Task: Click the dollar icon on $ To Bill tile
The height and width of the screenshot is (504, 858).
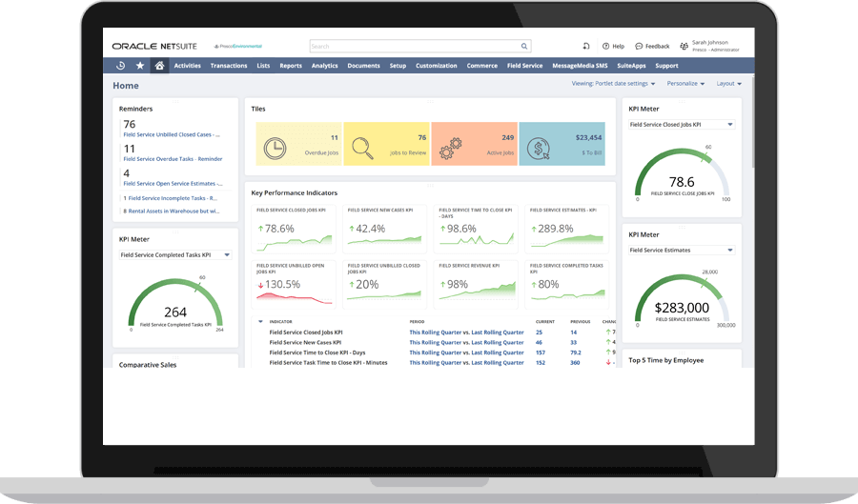Action: point(539,149)
